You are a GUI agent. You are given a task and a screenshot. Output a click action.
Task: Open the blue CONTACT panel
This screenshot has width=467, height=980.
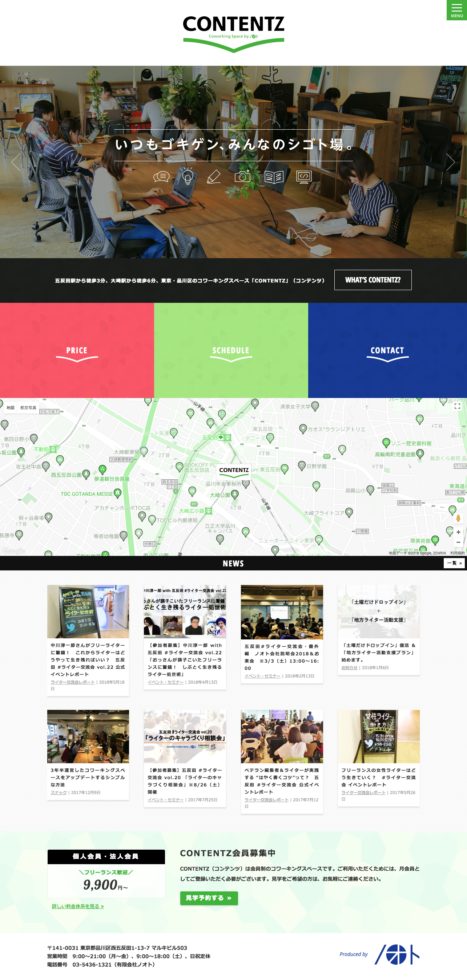pos(387,350)
